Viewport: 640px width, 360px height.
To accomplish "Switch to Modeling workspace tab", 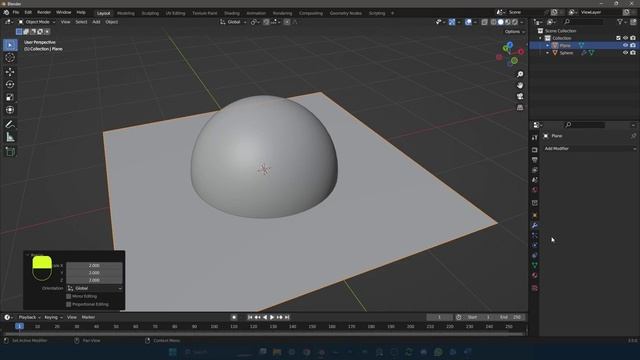I will click(x=126, y=13).
